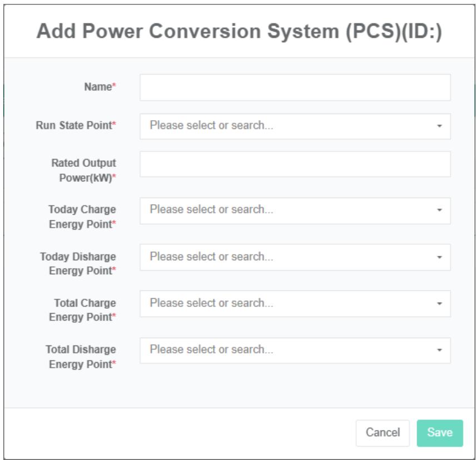Click the caret arrow of Total Disharge Energy Point
Viewport: 476px width, 460px height.
click(439, 350)
